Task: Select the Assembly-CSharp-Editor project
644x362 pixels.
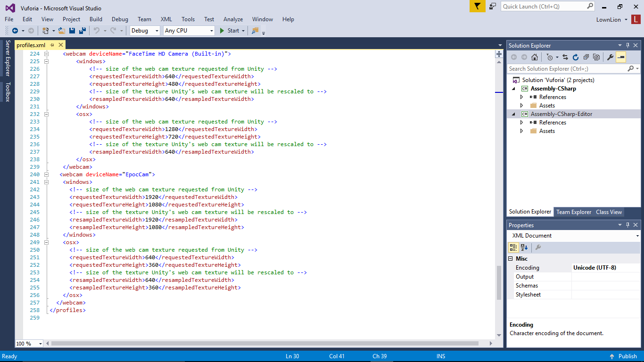Action: (x=561, y=114)
